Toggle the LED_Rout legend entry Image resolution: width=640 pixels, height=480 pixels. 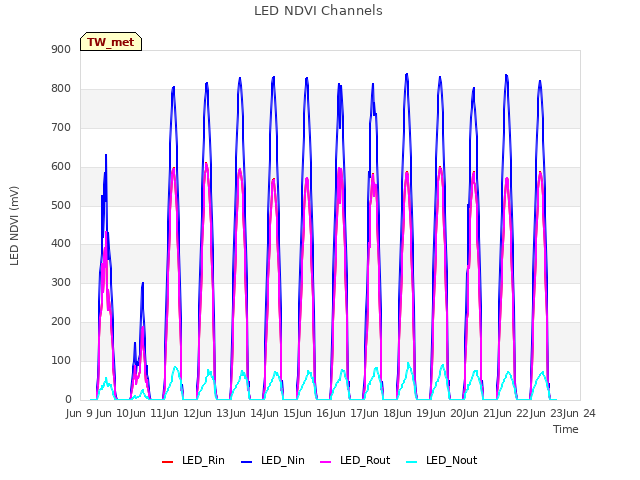(355, 461)
